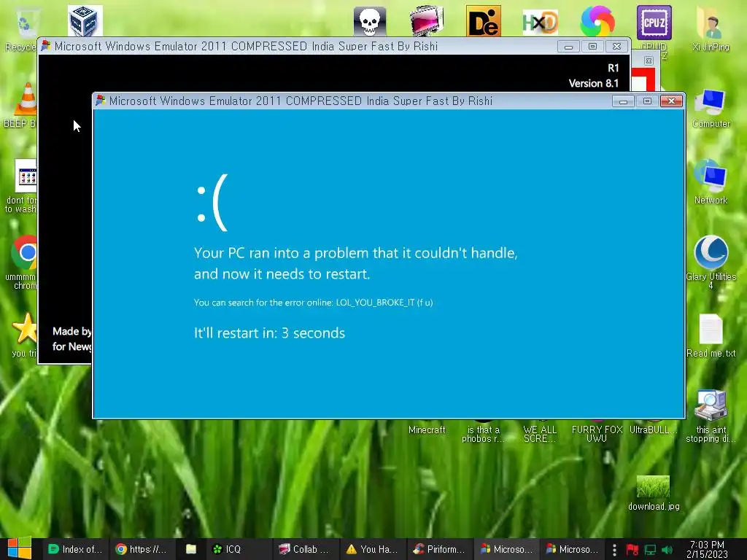Click 'Version 8.1' text in back window

(x=594, y=83)
